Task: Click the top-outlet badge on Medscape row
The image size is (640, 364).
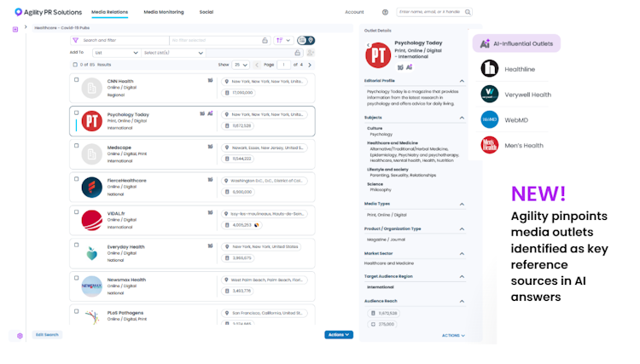Action: pos(210,147)
